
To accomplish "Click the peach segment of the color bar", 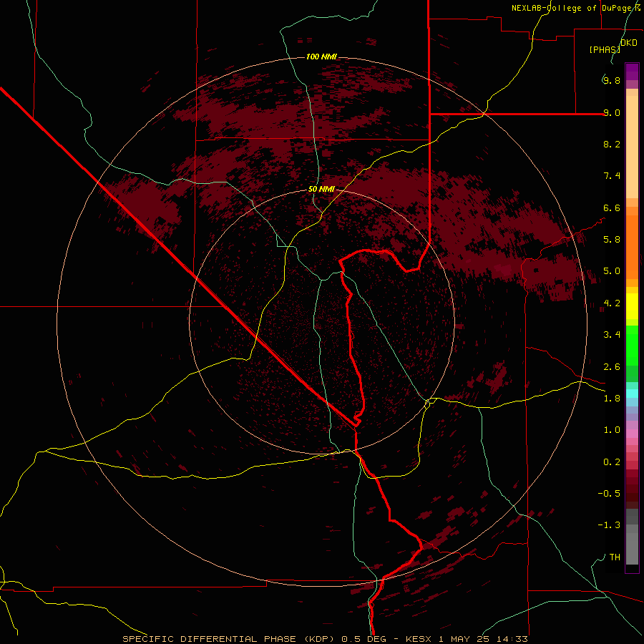I will pyautogui.click(x=632, y=147).
